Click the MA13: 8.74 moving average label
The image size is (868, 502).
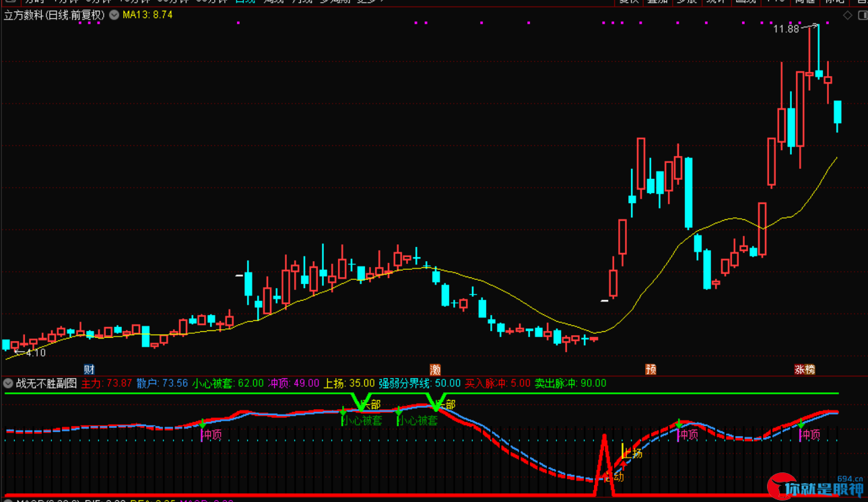point(147,15)
